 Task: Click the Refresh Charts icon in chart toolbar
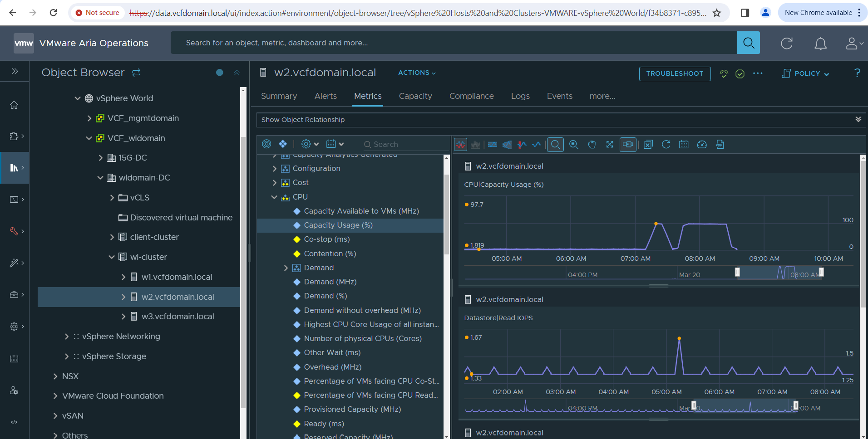[x=666, y=145]
